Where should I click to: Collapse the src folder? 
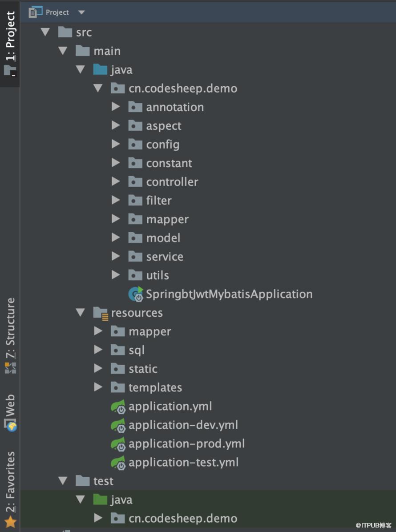[45, 32]
